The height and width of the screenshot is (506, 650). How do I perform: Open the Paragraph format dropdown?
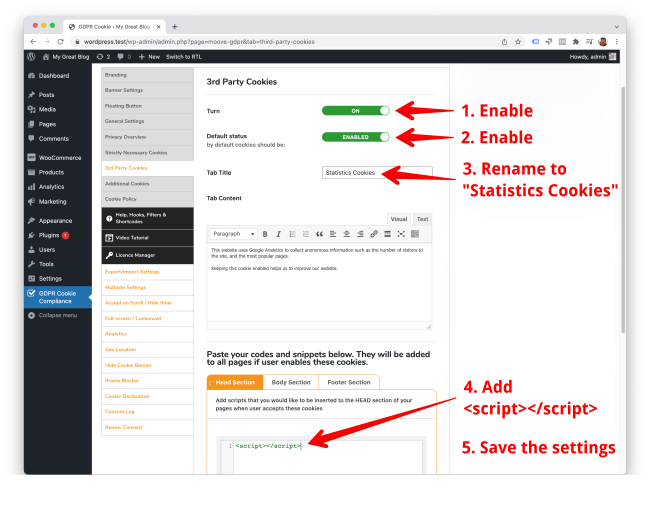[233, 234]
